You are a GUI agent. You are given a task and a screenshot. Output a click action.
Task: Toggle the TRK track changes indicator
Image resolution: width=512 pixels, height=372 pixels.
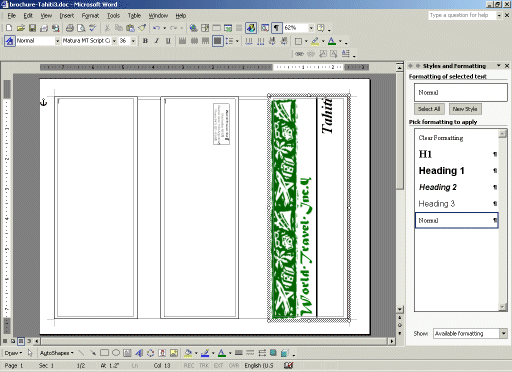[204, 365]
